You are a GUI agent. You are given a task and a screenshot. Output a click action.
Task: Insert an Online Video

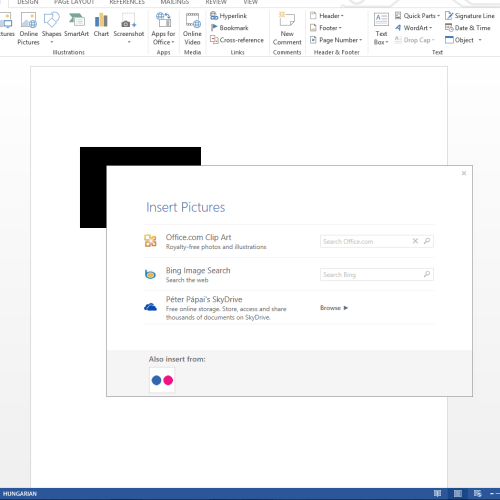pos(192,29)
